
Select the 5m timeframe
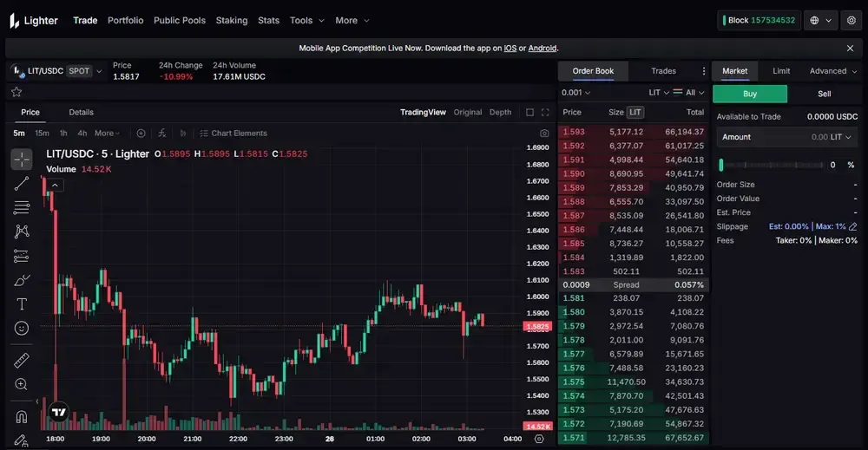19,134
